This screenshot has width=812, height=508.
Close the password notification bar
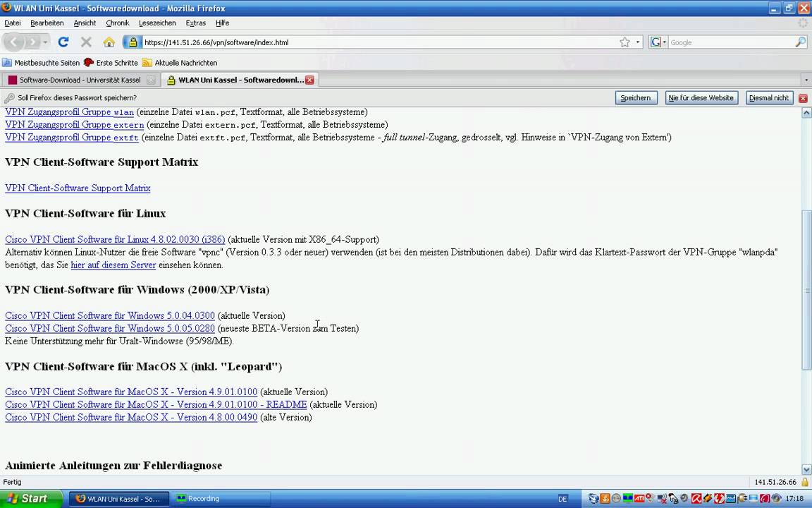[x=804, y=98]
